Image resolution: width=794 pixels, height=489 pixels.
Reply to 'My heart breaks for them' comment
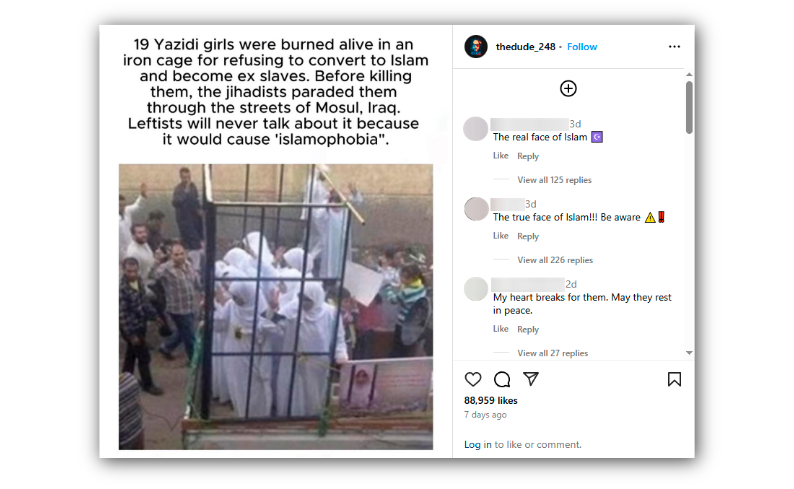pos(528,330)
